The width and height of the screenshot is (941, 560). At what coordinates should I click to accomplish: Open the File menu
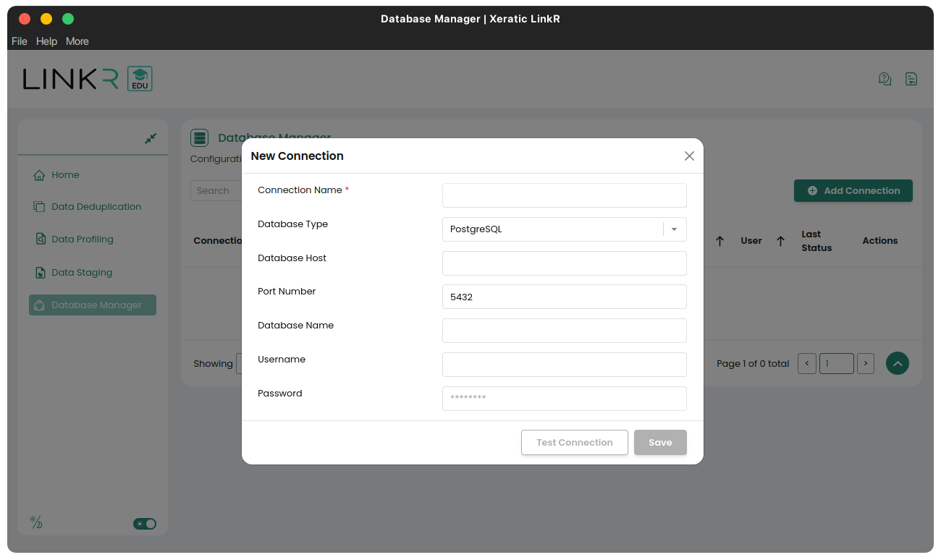tap(20, 41)
